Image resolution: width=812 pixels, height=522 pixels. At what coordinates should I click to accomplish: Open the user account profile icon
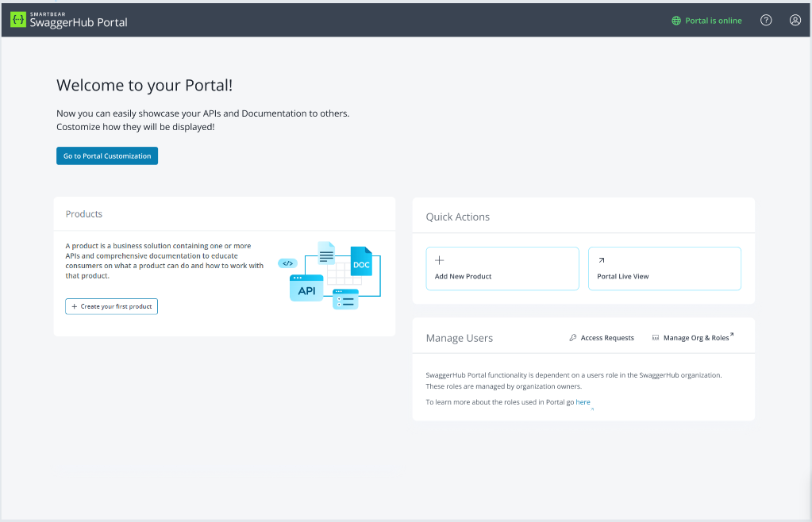coord(795,20)
